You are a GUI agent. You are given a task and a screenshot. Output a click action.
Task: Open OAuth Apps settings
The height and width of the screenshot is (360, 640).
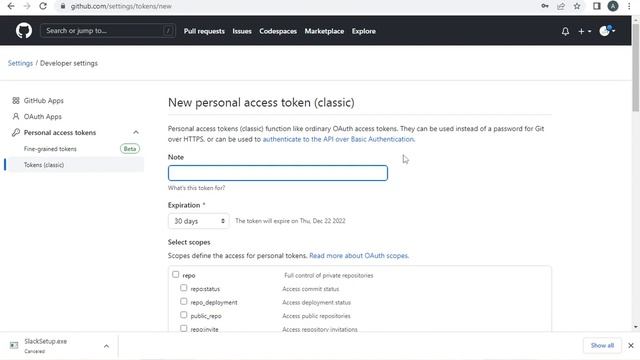pyautogui.click(x=42, y=116)
